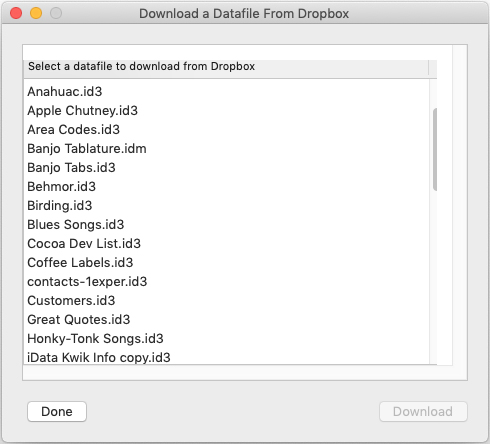Pick Banjo Tabs.id3 from the list

(x=227, y=167)
